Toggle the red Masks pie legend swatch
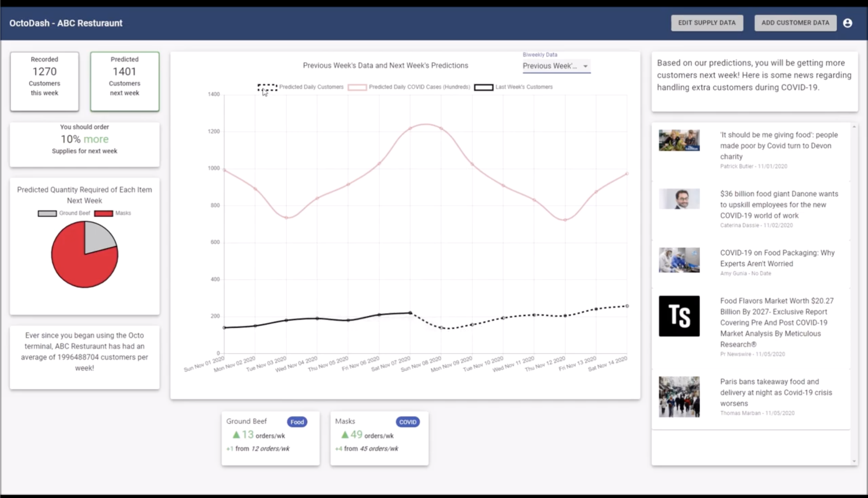The image size is (868, 498). 104,213
